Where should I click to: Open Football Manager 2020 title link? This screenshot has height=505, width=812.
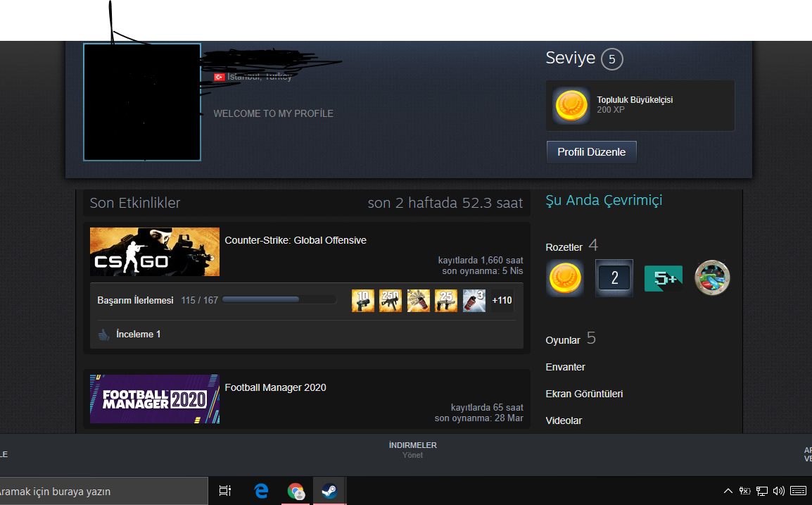(276, 388)
